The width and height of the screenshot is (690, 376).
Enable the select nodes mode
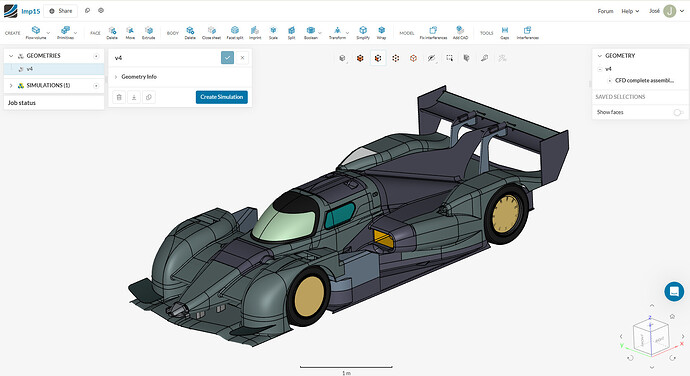[x=396, y=58]
